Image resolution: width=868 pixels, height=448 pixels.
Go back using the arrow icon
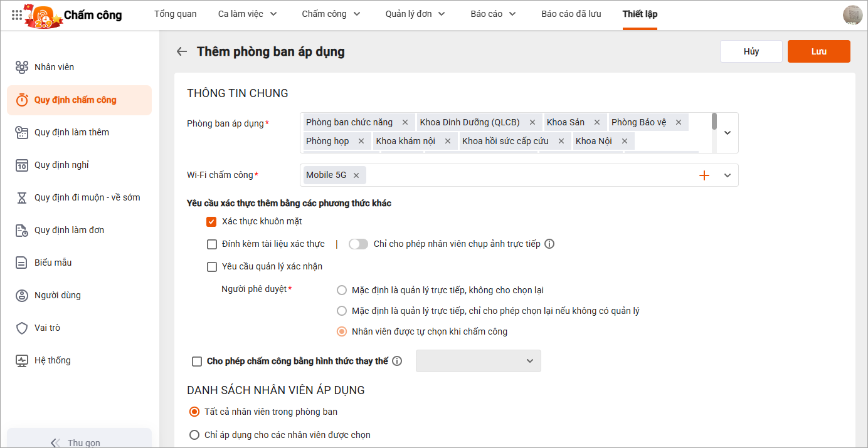(x=182, y=51)
